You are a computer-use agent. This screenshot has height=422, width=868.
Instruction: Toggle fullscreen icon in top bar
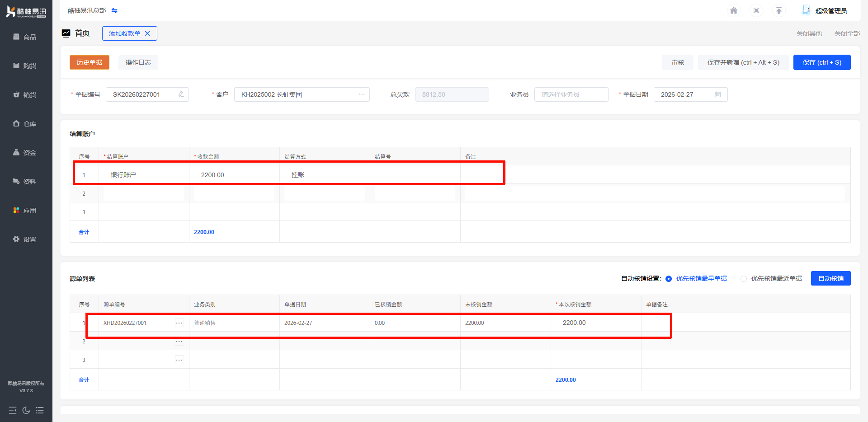[756, 10]
